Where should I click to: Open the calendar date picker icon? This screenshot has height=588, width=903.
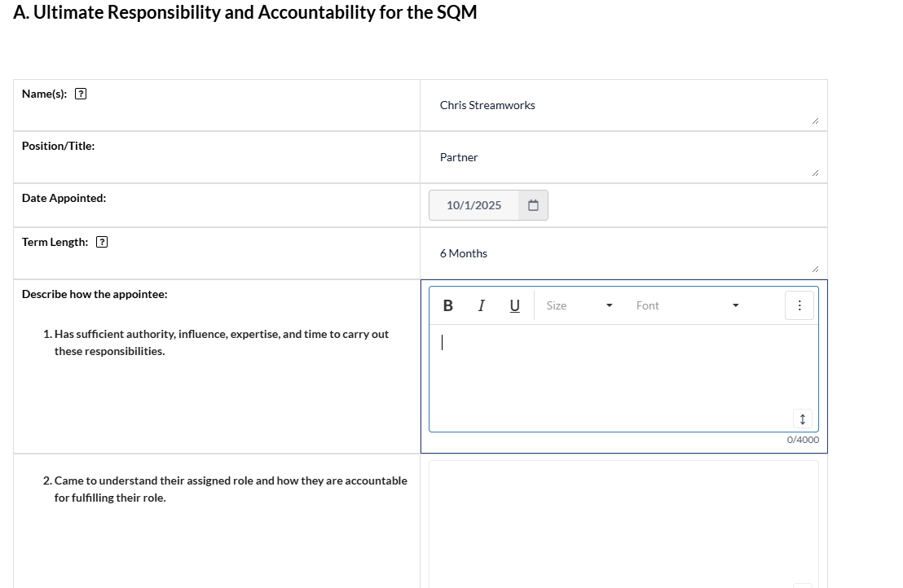tap(533, 205)
